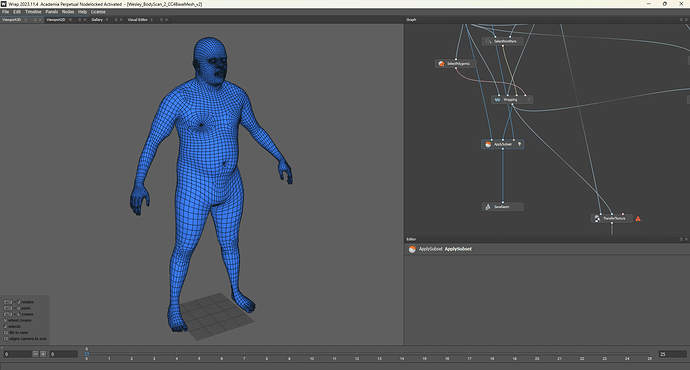Detach the Gallery tab with float icon
Image resolution: width=690 pixels, height=370 pixels.
(116, 20)
